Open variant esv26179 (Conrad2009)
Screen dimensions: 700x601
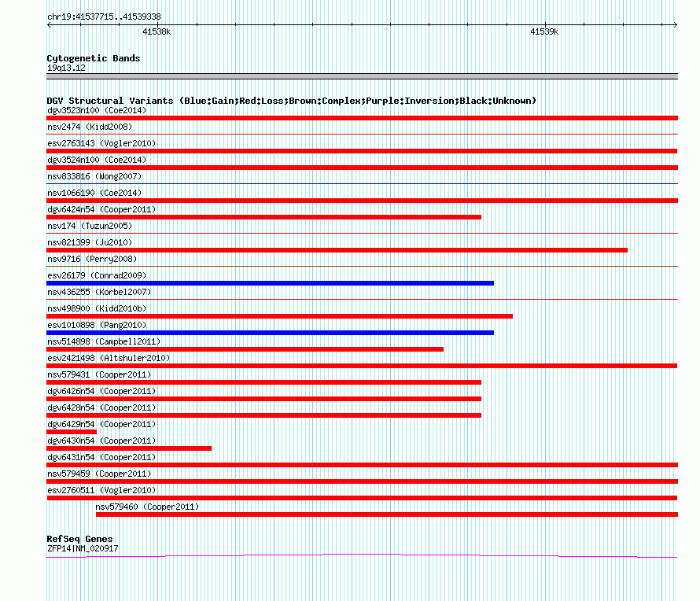(97, 275)
